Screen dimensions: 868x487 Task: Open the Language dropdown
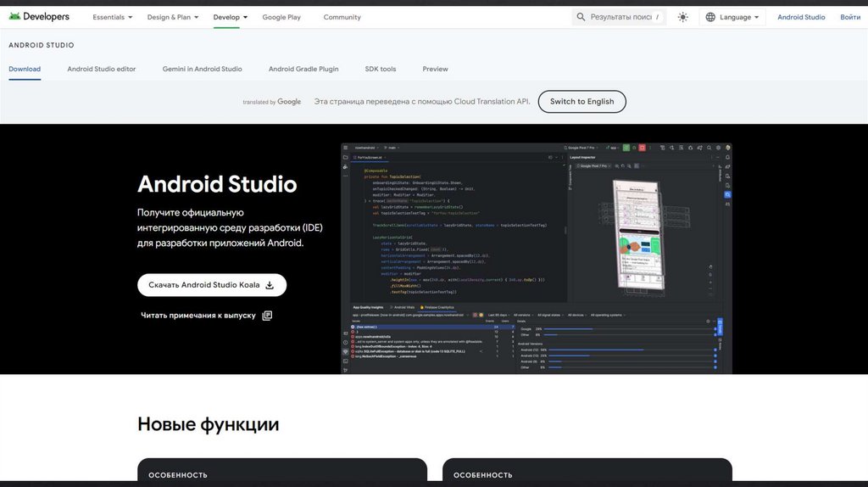coord(732,17)
